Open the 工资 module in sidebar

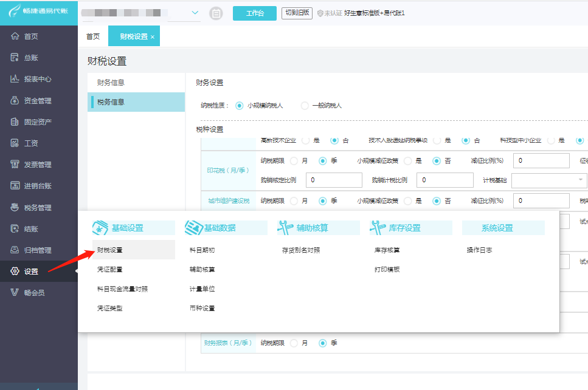pos(25,143)
